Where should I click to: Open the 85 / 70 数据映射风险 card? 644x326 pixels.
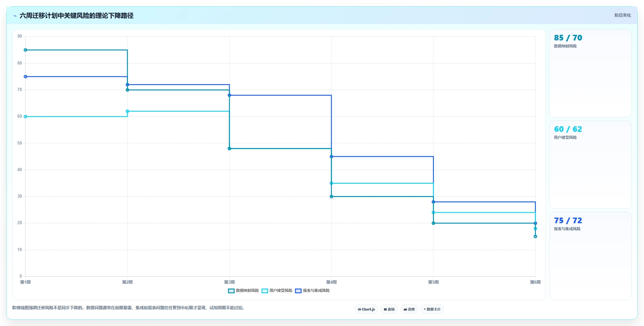coord(590,73)
